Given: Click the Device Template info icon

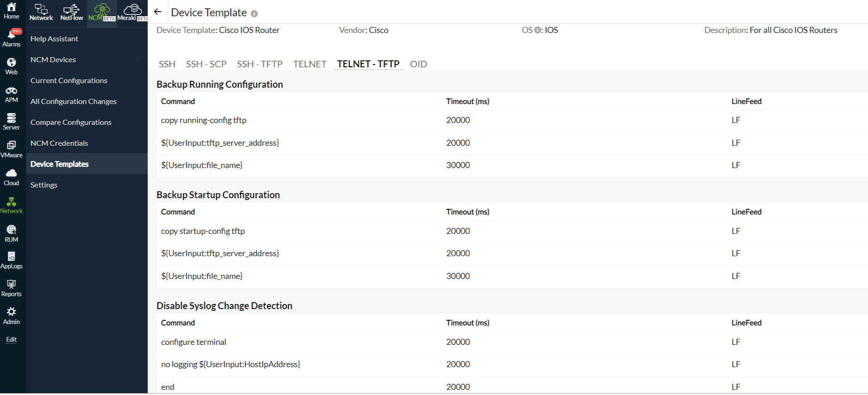Looking at the screenshot, I should (254, 13).
